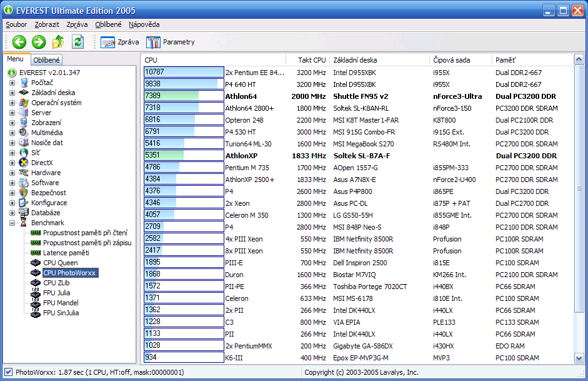Click the Parametry toolbar button
The image size is (588, 381).
tap(171, 42)
